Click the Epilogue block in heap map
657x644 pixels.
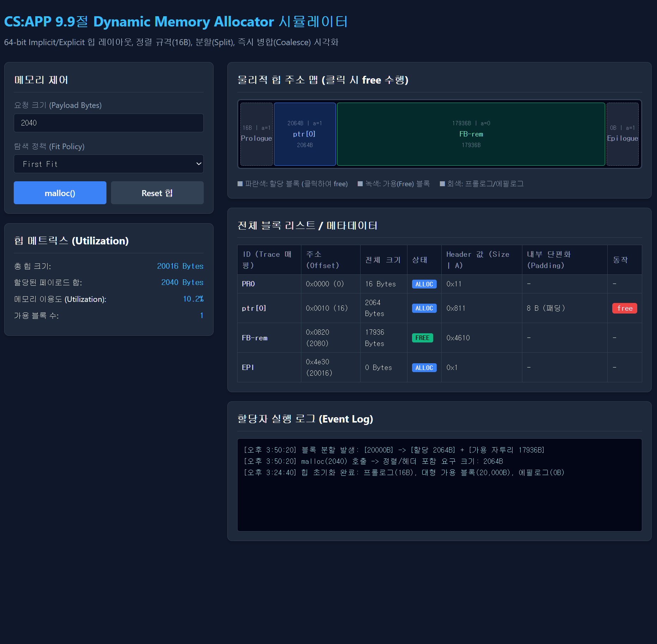622,134
